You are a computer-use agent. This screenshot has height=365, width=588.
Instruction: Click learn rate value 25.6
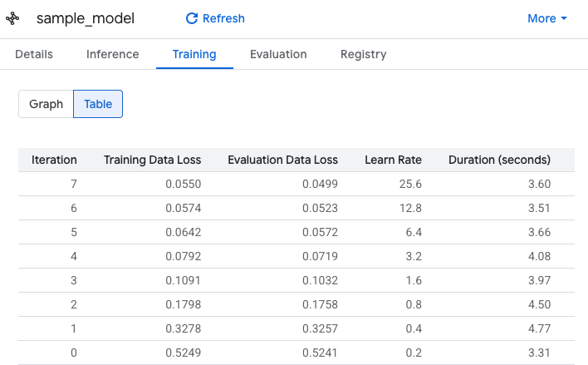tap(410, 184)
